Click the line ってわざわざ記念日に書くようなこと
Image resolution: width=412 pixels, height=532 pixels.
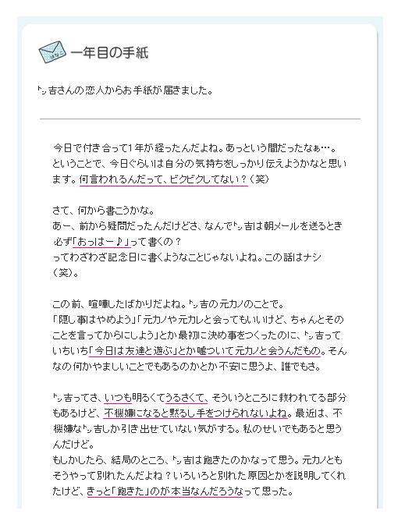(186, 257)
